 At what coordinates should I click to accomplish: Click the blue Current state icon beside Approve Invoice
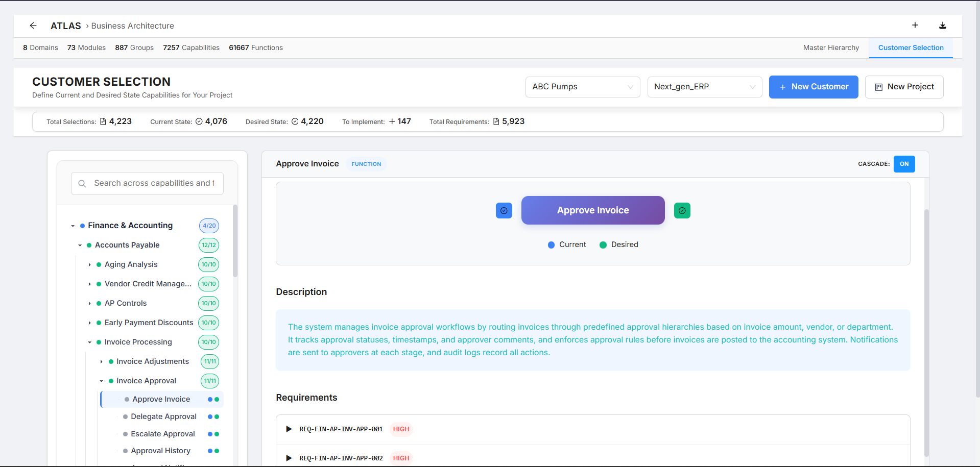[x=504, y=210]
